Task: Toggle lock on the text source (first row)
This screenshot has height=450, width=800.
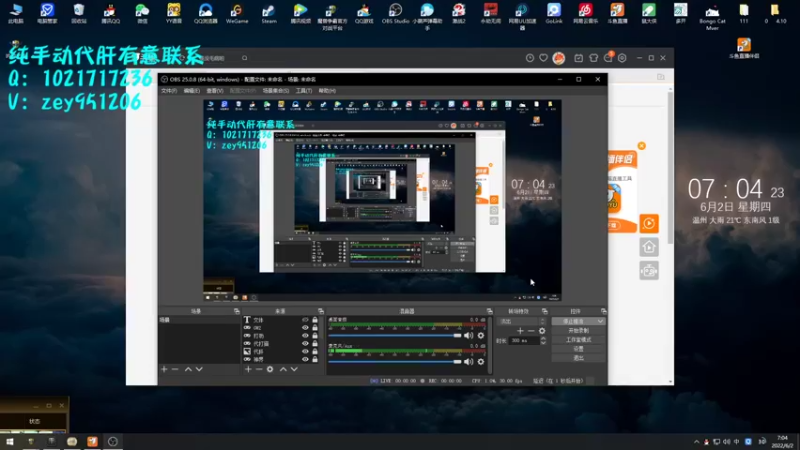Action: [315, 320]
